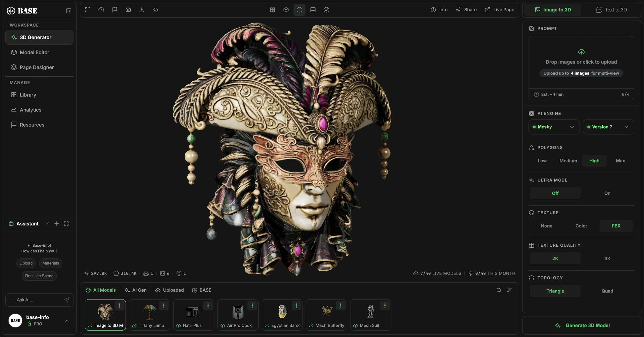
Task: Click the cloud upload toolbar icon
Action: (155, 10)
